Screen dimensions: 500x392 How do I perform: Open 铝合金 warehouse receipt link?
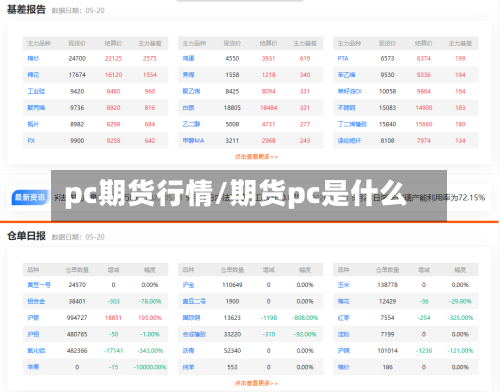[x=36, y=301]
